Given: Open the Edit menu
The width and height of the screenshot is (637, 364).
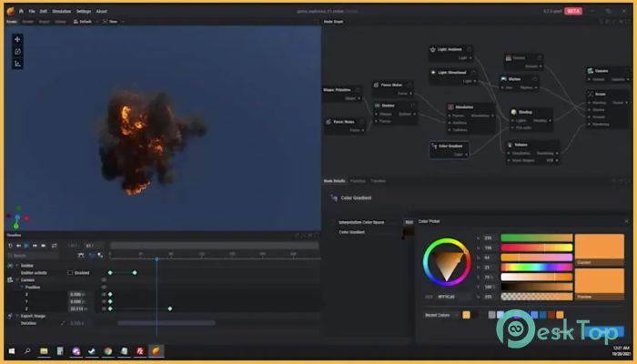Looking at the screenshot, I should tap(44, 11).
